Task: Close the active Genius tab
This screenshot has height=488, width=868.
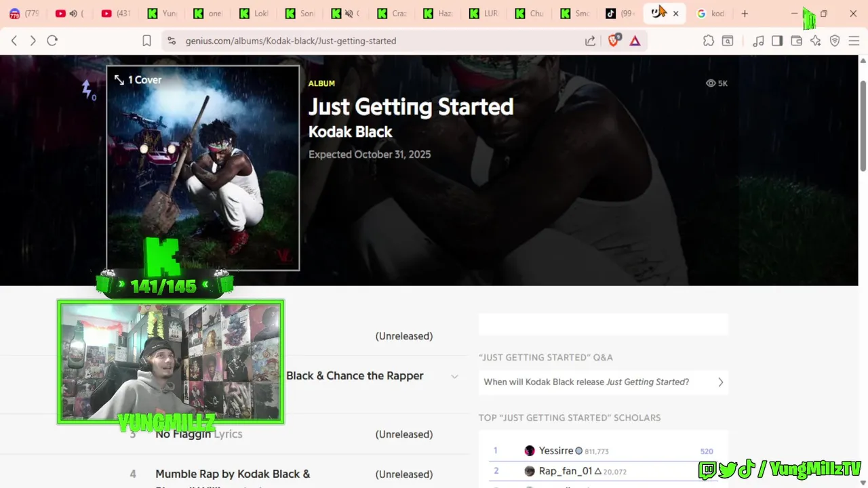Action: click(x=675, y=14)
